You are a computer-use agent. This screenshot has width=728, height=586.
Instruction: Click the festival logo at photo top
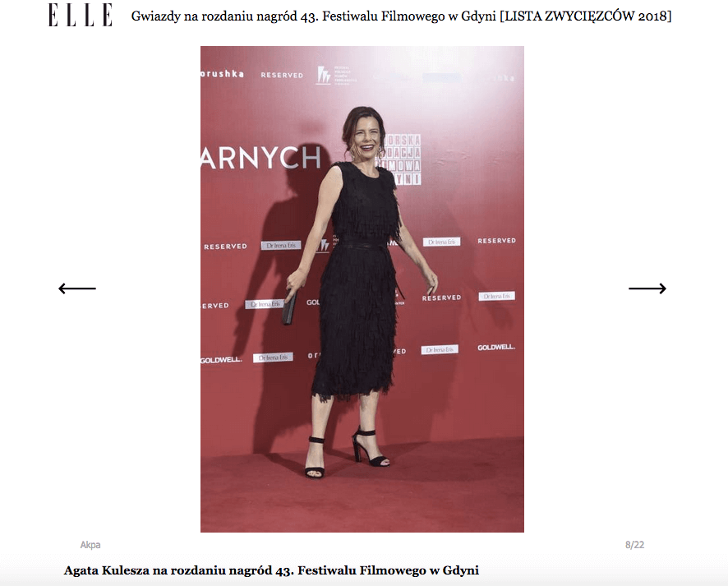336,75
